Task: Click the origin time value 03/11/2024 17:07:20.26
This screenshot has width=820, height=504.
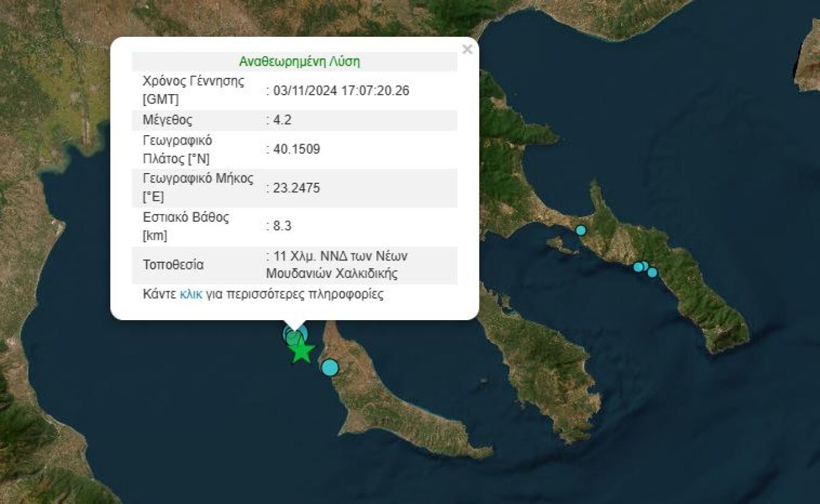Action: click(x=338, y=90)
